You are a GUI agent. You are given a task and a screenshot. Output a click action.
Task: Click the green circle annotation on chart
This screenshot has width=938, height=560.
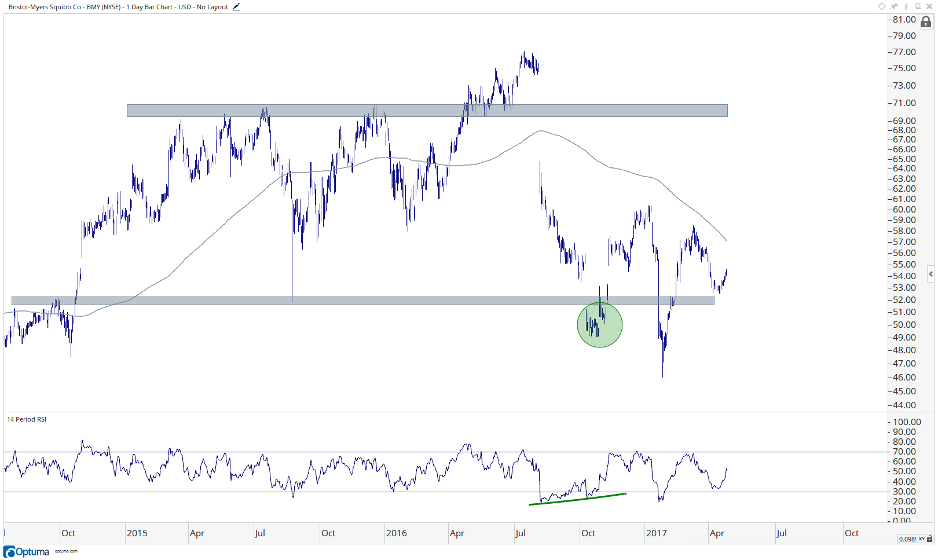point(600,325)
